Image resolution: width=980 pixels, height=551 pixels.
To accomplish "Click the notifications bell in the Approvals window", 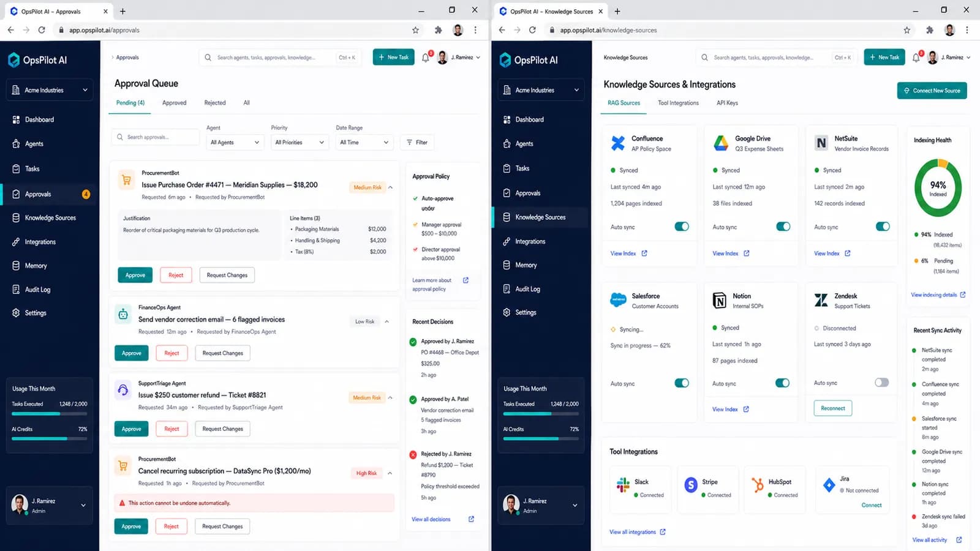I will (426, 58).
